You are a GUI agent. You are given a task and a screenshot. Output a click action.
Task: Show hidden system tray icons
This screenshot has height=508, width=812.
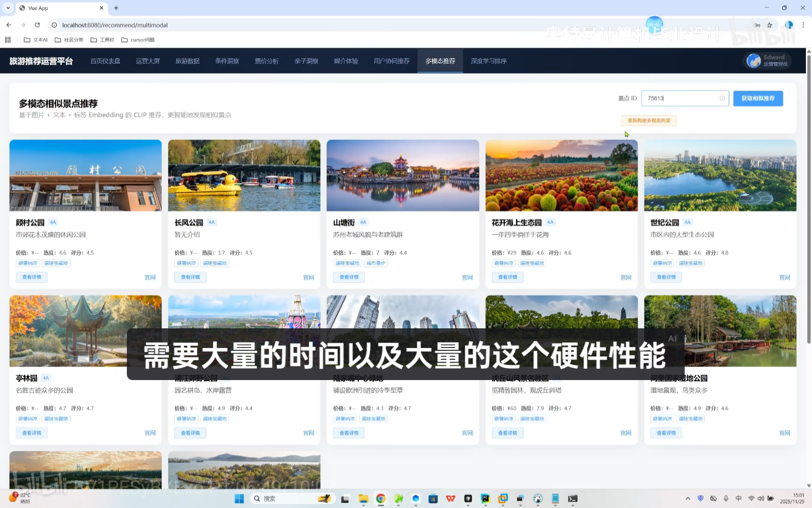pos(688,499)
